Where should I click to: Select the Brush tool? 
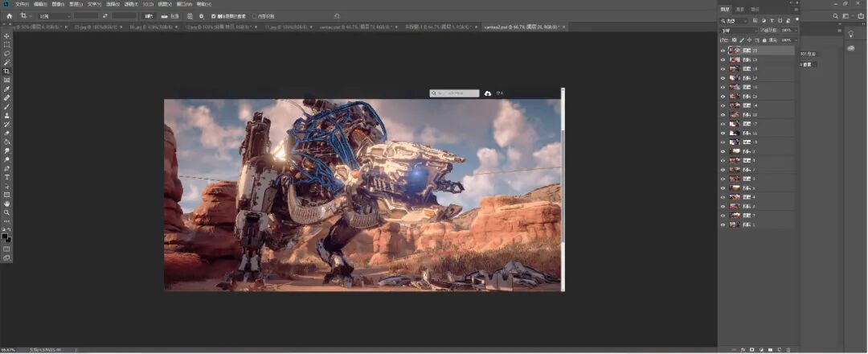tap(7, 106)
